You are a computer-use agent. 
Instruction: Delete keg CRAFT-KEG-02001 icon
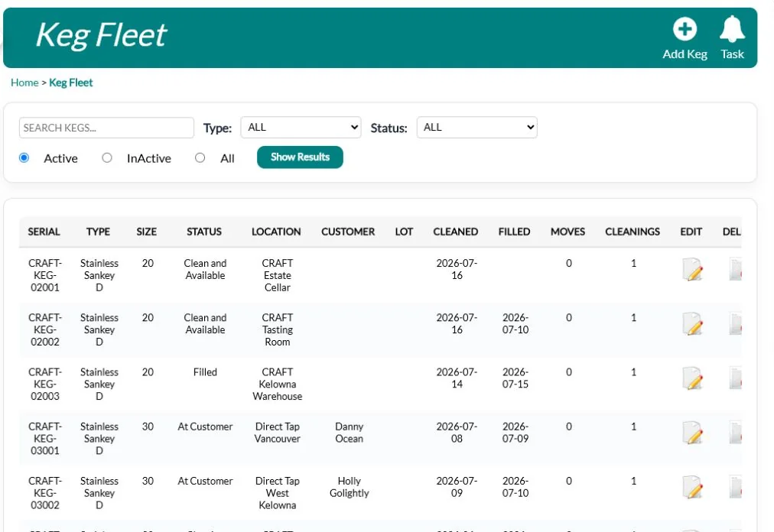point(736,270)
